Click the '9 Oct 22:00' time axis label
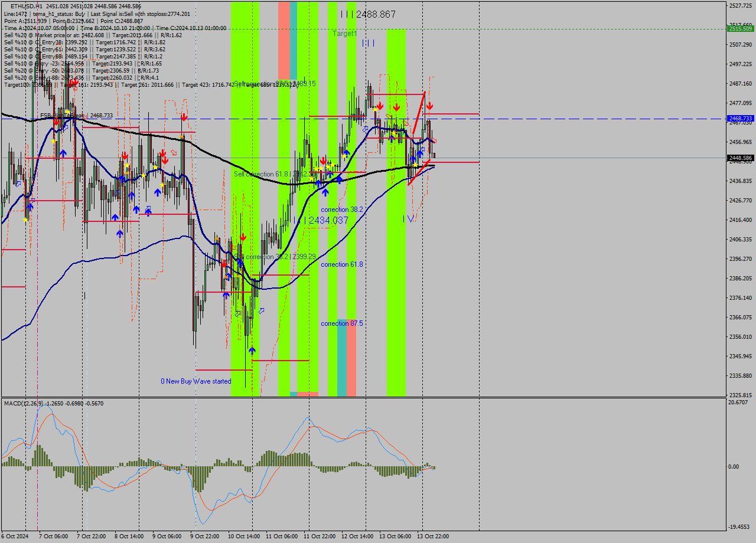756x543 pixels. coord(205,537)
